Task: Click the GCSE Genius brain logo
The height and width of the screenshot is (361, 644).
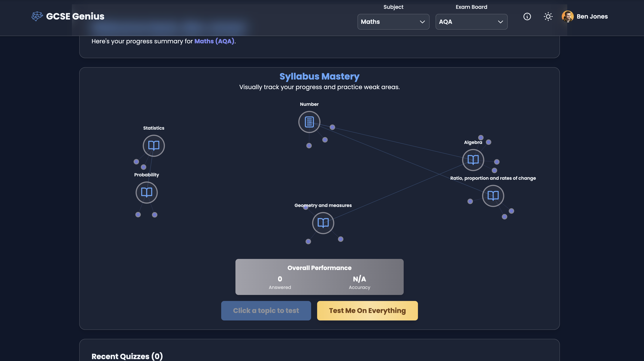Action: [37, 16]
